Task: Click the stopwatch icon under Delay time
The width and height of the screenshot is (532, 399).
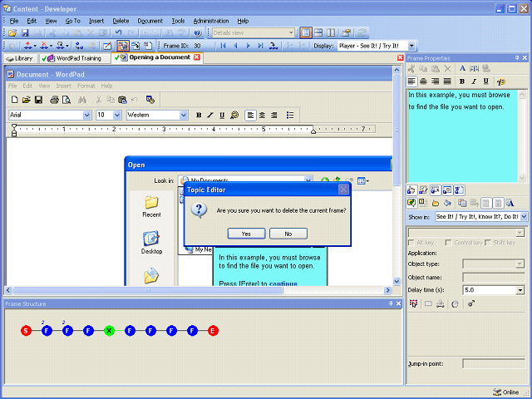Action: point(455,304)
